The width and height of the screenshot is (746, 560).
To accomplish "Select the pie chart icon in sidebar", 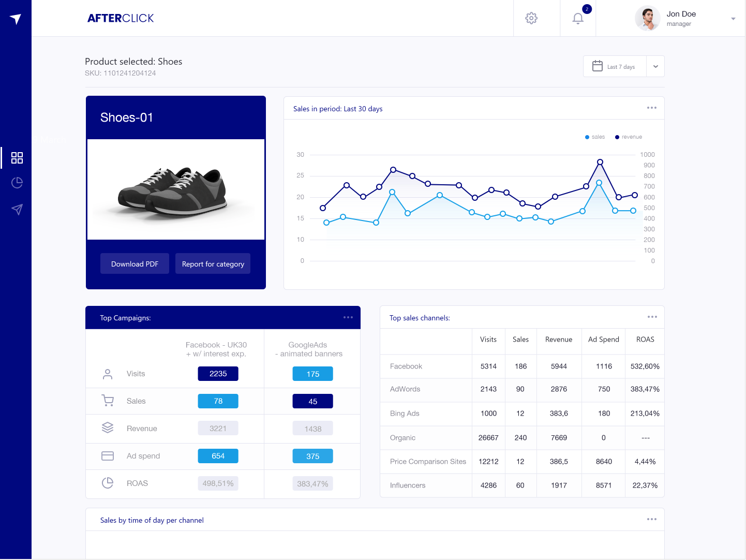I will [17, 183].
